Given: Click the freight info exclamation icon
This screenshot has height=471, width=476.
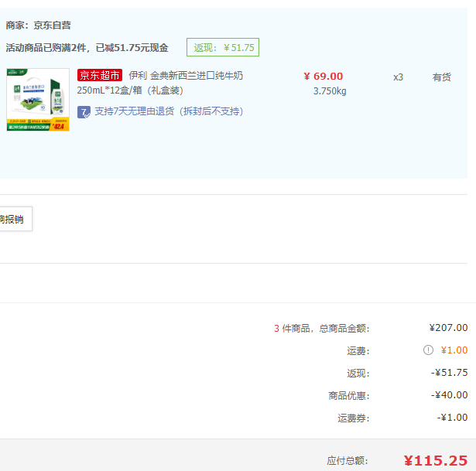Looking at the screenshot, I should [x=428, y=350].
